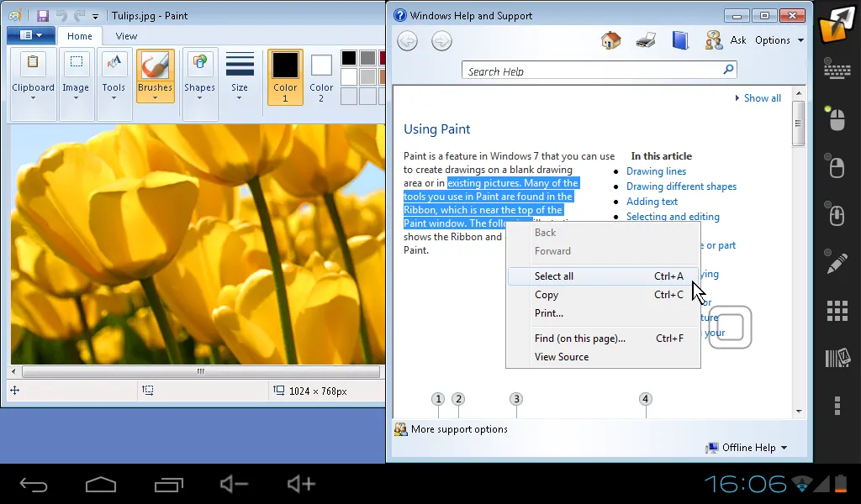Open the Drawing different shapes link

pyautogui.click(x=681, y=186)
